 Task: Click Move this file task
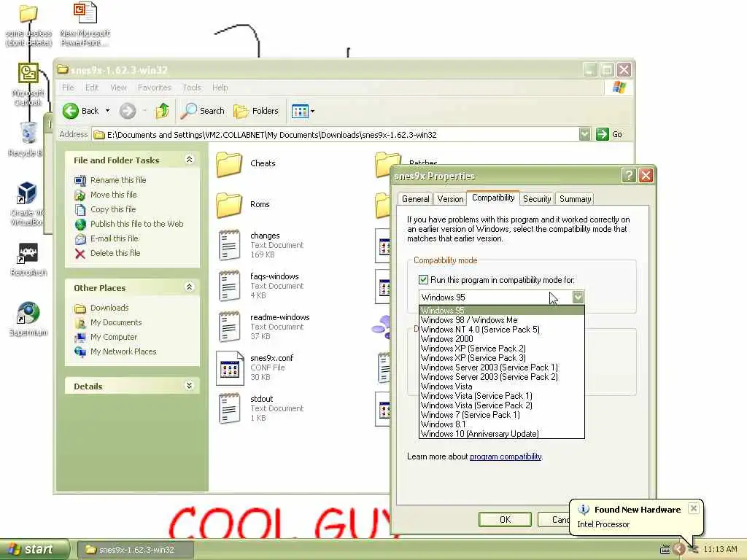tap(113, 194)
